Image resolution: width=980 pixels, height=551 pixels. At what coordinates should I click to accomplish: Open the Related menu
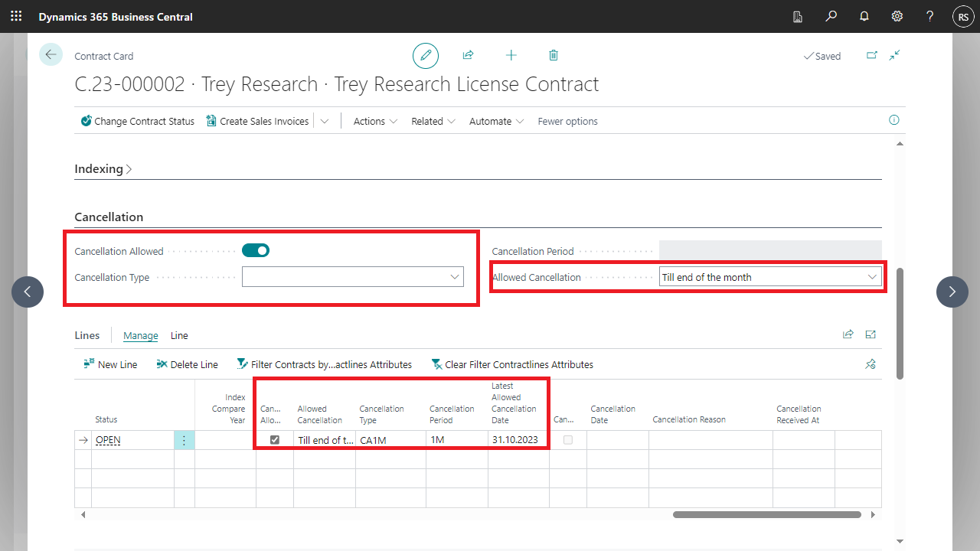coord(433,121)
